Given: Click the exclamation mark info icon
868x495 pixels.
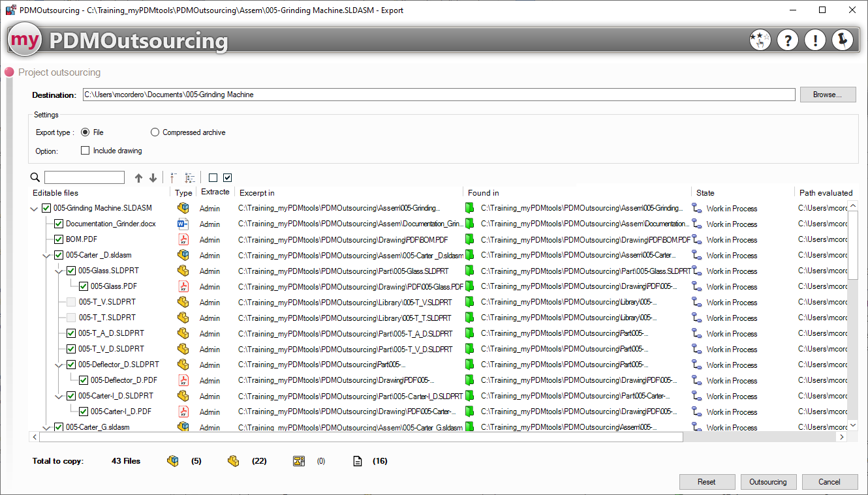Looking at the screenshot, I should click(x=815, y=40).
